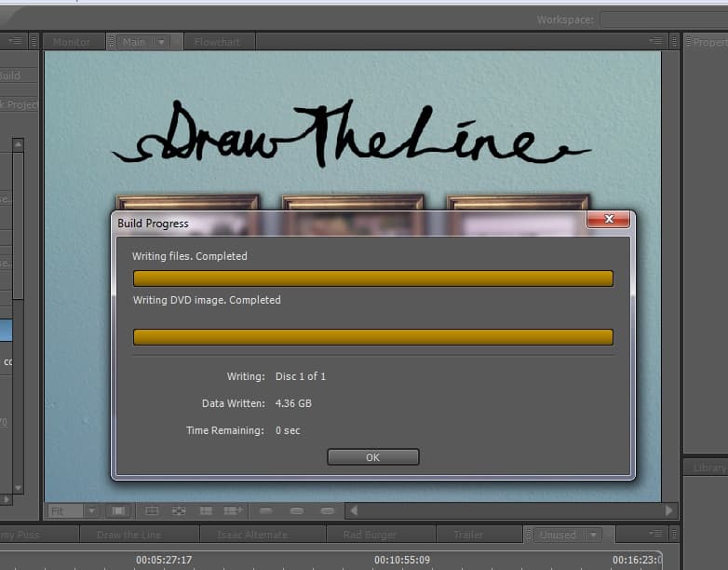
Task: Click the new guide add icon
Action: point(234,510)
